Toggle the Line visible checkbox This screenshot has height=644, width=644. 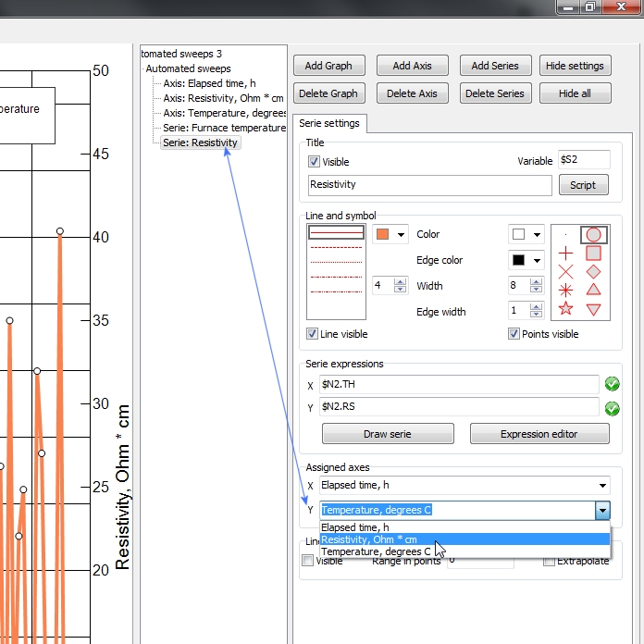(312, 333)
